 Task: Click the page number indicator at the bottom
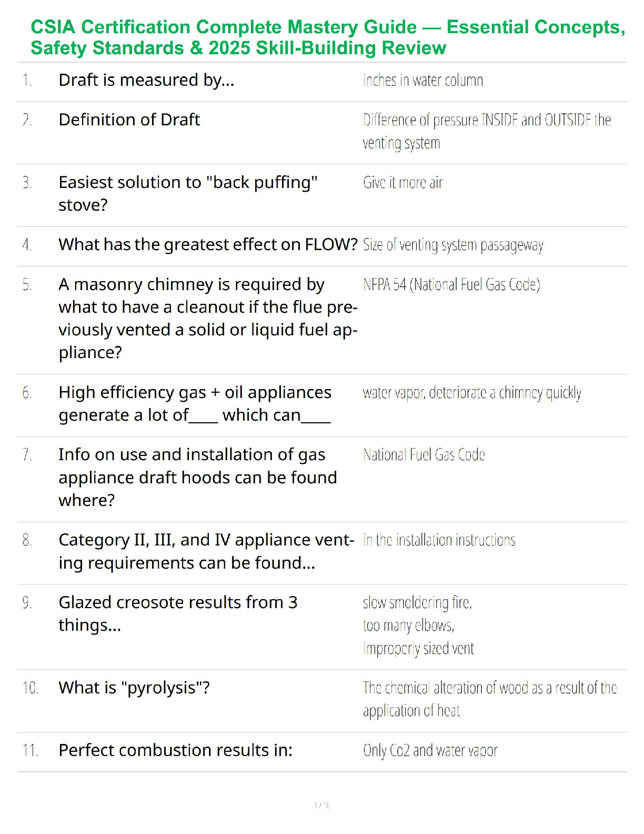point(321,805)
